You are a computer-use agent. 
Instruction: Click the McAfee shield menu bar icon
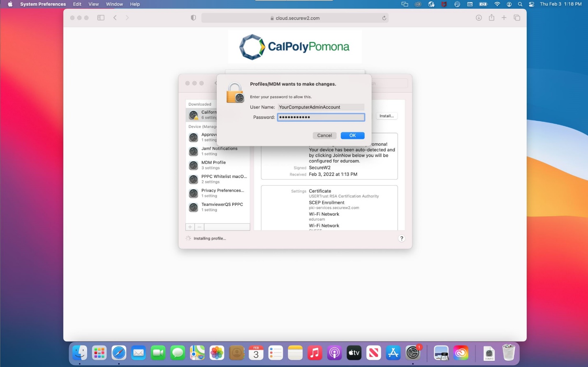tap(444, 4)
